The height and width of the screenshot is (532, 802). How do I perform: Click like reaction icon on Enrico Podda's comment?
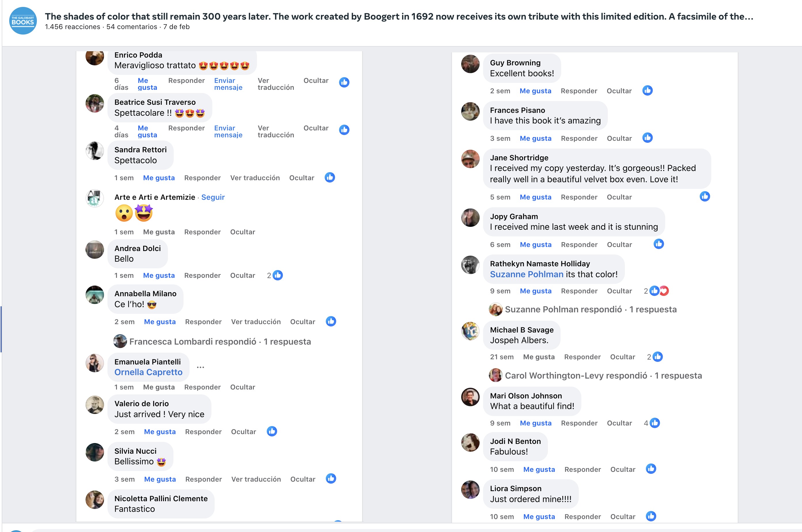point(344,82)
